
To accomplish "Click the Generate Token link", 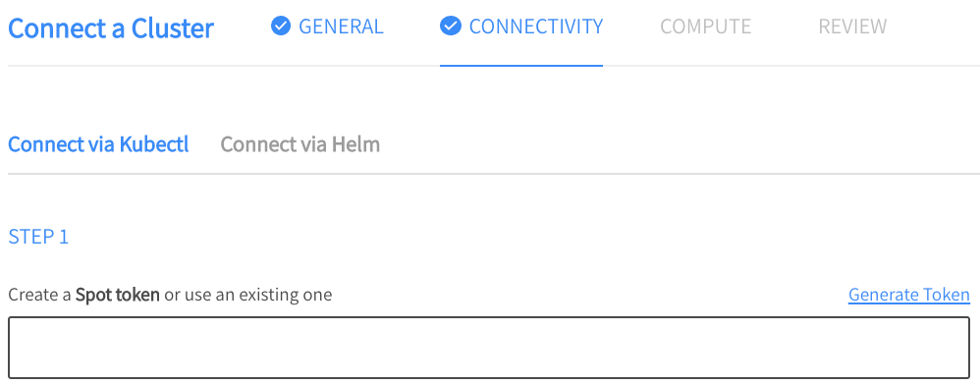I will 908,295.
